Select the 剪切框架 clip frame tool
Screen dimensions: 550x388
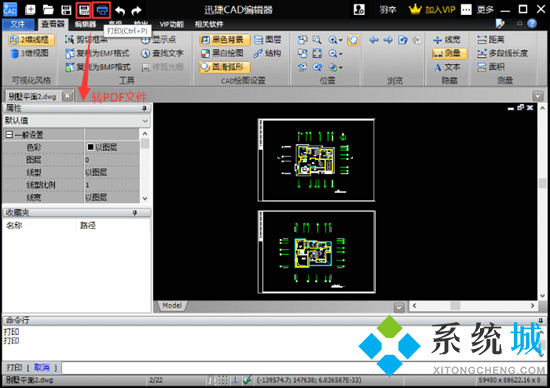point(86,39)
